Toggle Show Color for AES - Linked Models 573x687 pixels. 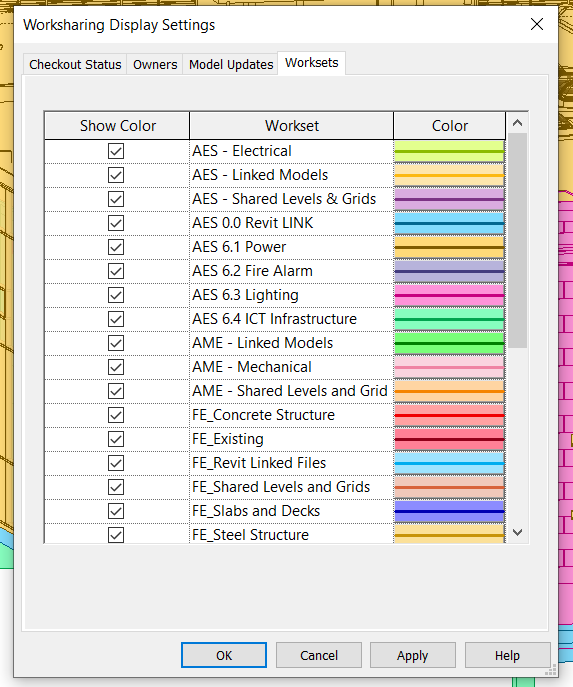point(116,175)
